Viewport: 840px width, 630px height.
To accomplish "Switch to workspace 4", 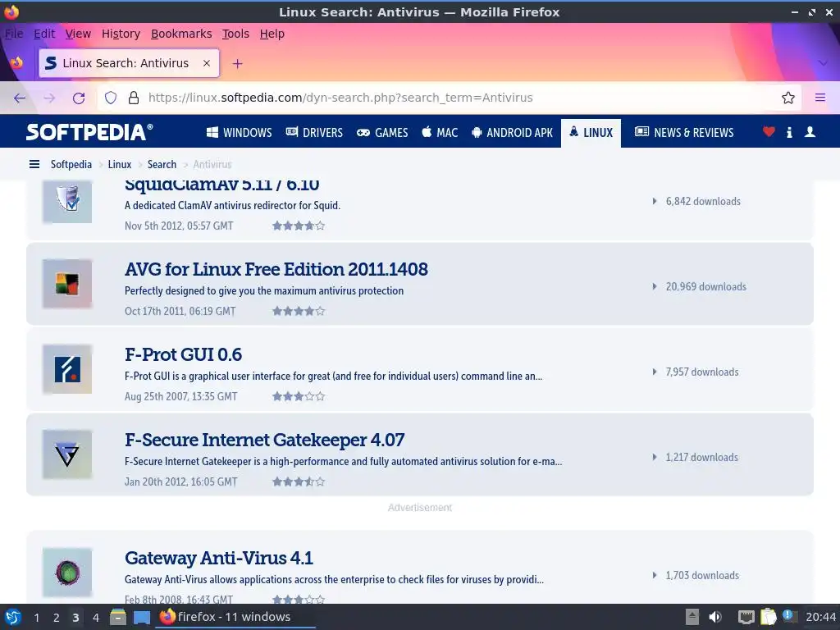I will tap(95, 618).
